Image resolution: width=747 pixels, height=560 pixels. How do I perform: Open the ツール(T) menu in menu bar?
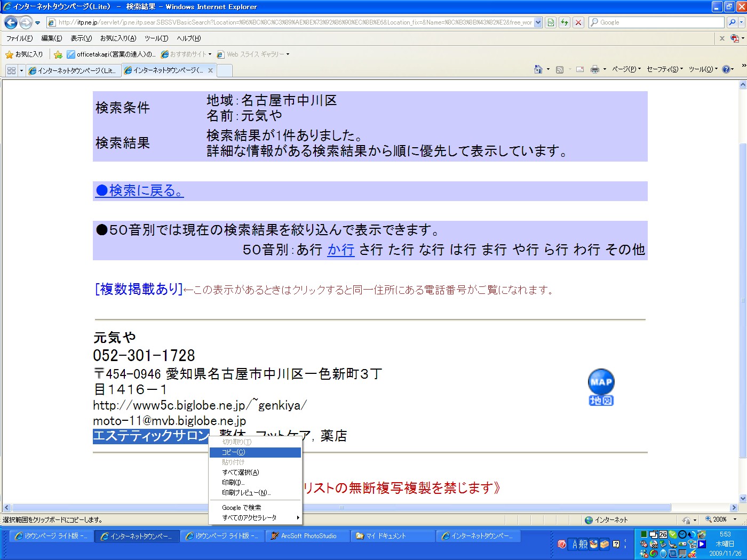coord(156,38)
